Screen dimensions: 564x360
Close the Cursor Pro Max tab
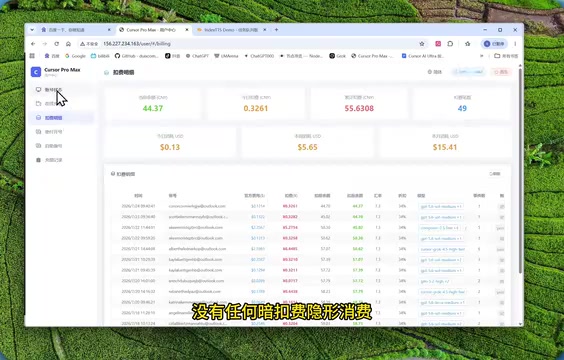[x=187, y=30]
